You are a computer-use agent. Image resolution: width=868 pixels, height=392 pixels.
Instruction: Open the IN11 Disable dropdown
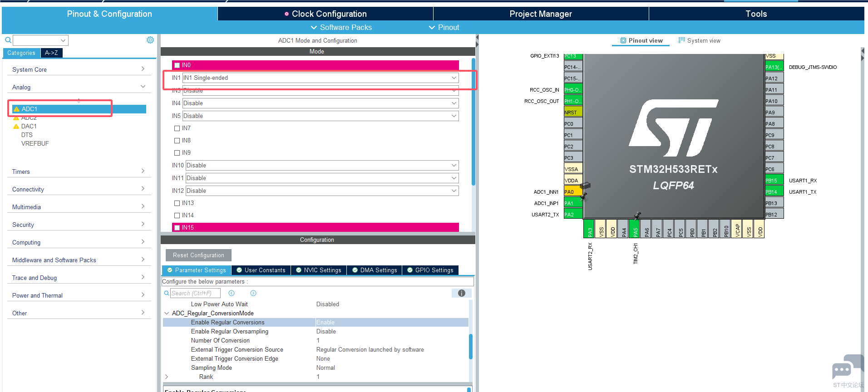click(x=322, y=178)
